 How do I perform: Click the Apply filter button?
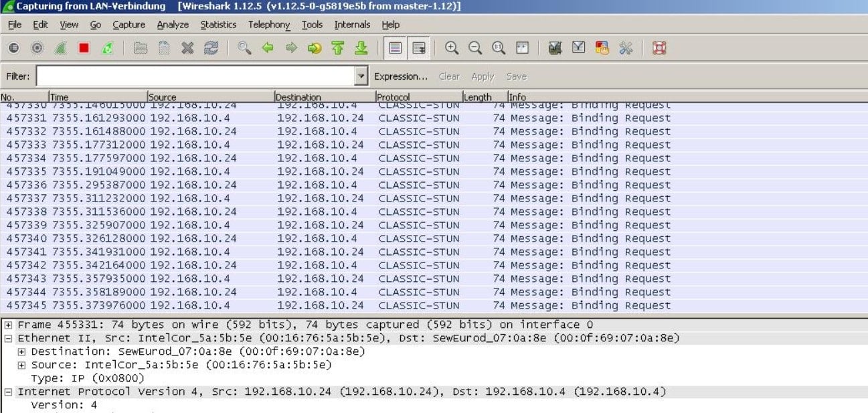pos(483,76)
